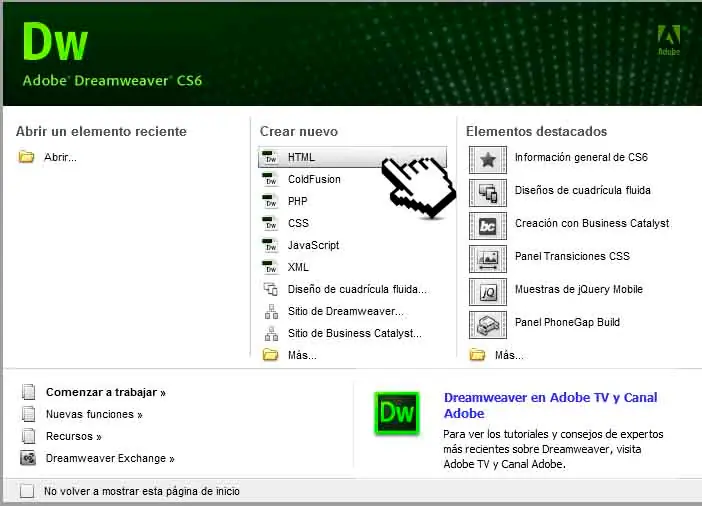Click the document icon beside Nuevas funciones
Viewport: 702px width, 506px height.
[28, 414]
